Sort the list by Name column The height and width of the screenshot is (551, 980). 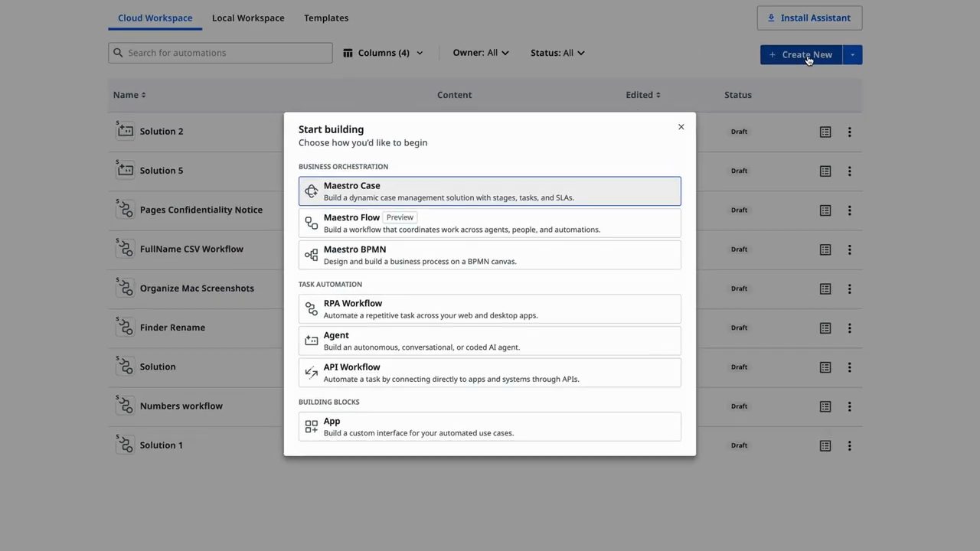click(x=129, y=95)
